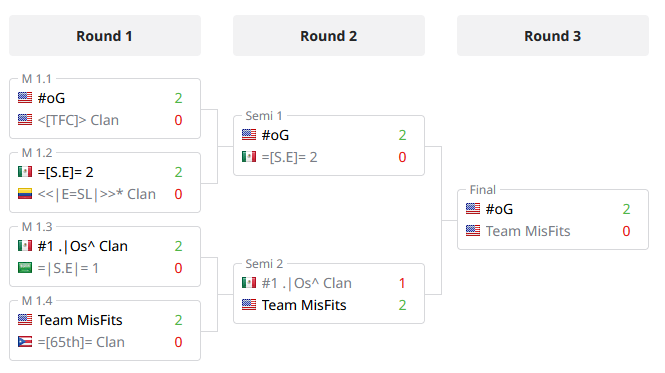Viewport: 665px width, 373px height.
Task: Open #1 .|Os^ Clan in match M 1.3
Action: point(83,246)
